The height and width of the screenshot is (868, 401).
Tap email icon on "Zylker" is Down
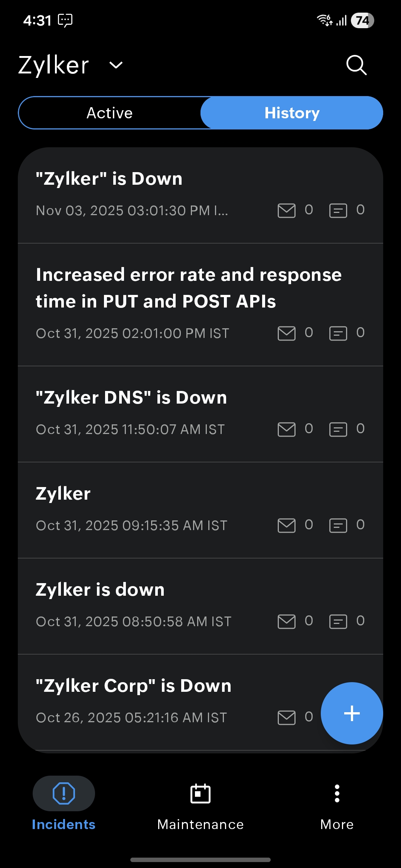click(287, 211)
